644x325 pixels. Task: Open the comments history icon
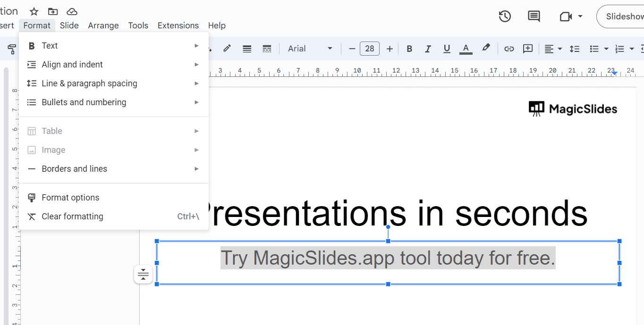click(x=534, y=17)
